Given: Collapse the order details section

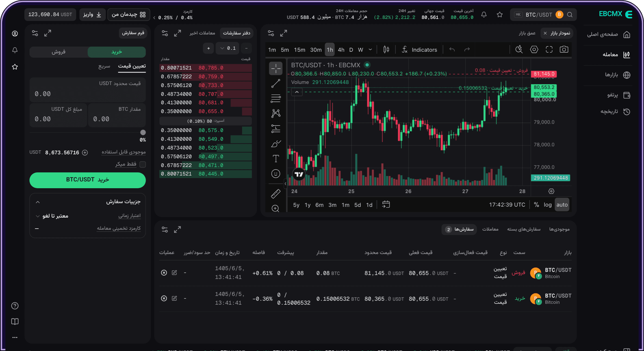Looking at the screenshot, I should pos(38,202).
